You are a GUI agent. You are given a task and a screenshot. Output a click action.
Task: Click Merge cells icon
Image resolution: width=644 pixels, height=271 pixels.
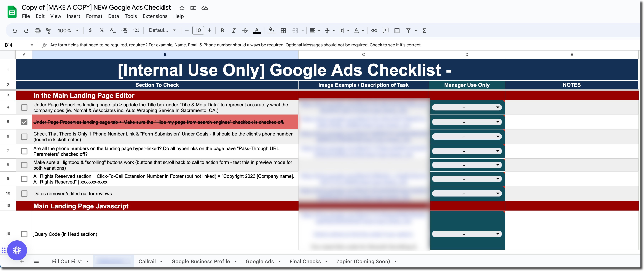tap(295, 31)
